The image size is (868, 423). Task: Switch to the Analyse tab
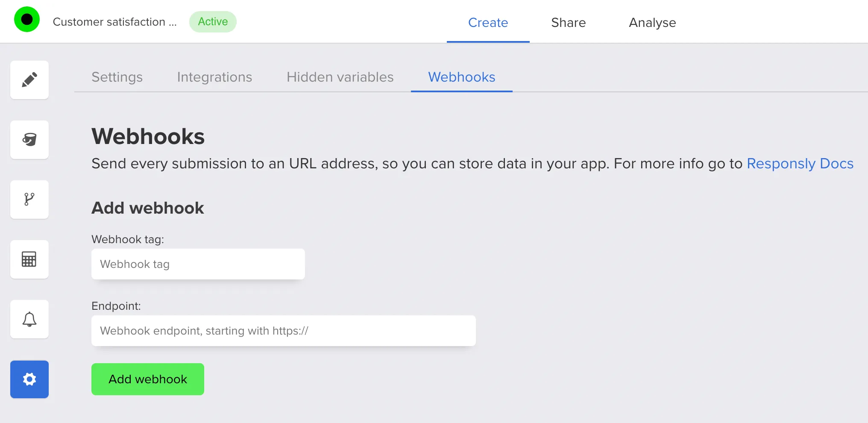click(651, 23)
